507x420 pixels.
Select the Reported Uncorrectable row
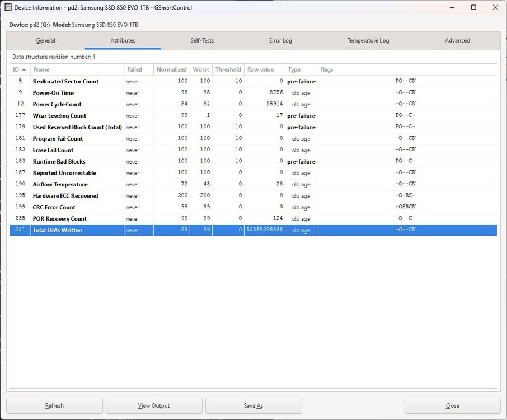[x=253, y=173]
